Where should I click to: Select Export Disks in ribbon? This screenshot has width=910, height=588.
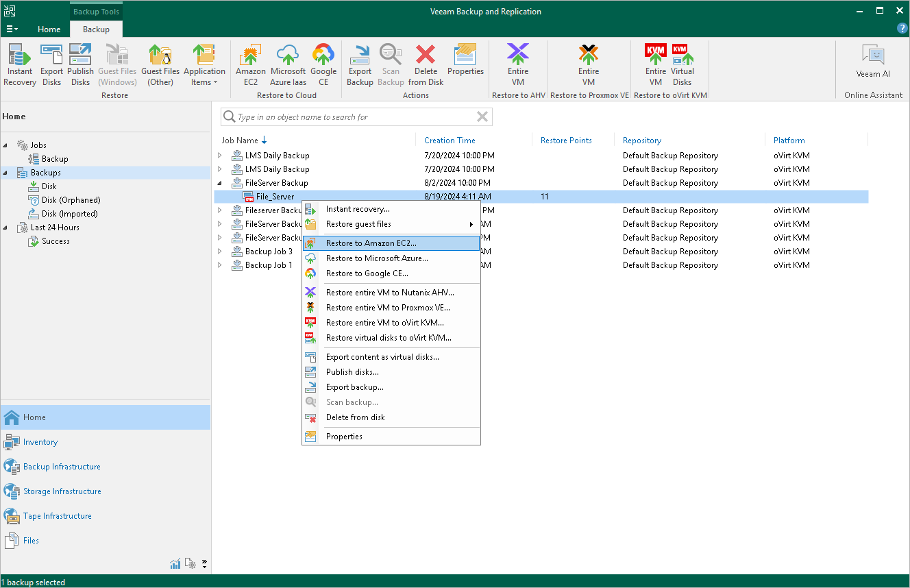click(x=51, y=65)
